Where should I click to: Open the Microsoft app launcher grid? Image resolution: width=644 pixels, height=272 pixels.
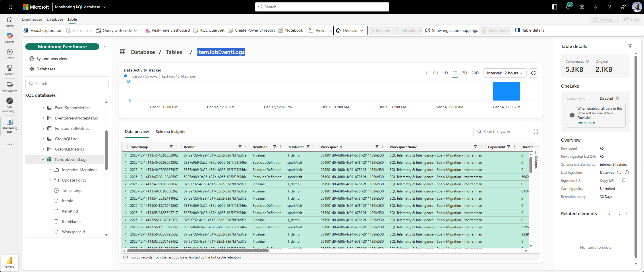pyautogui.click(x=10, y=7)
